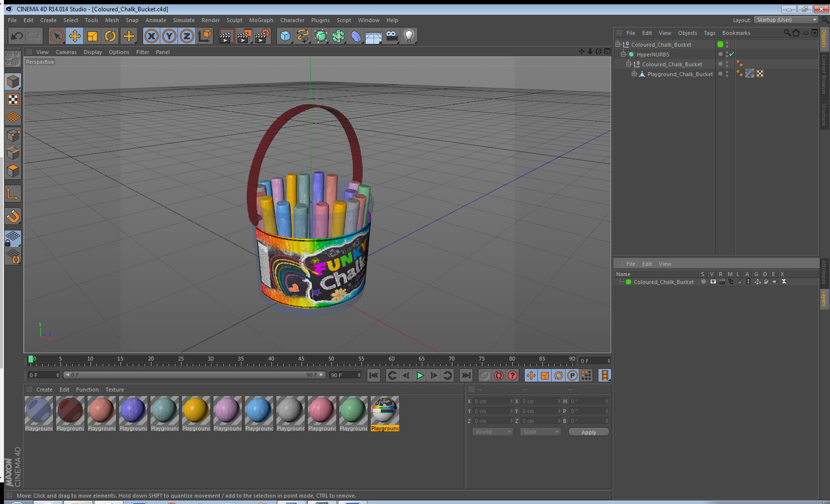
Task: Open the viewport Cameras menu
Action: point(66,52)
